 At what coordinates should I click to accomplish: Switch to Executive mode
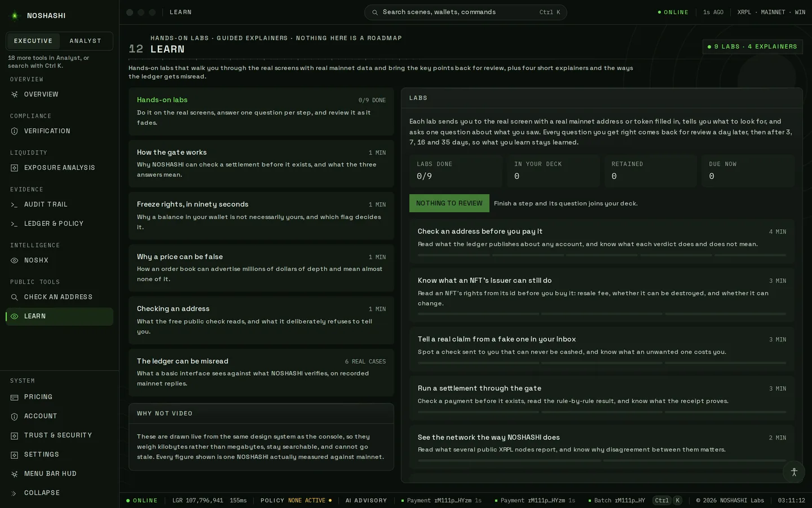coord(33,41)
